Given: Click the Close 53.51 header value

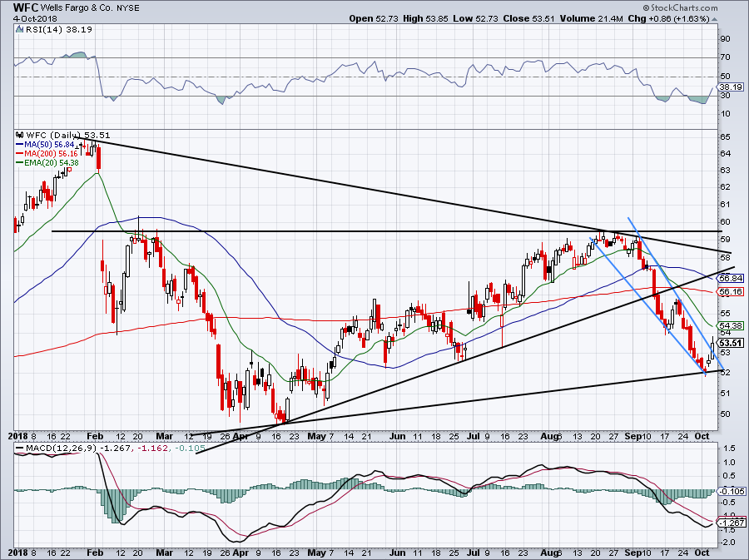Looking at the screenshot, I should (x=528, y=18).
